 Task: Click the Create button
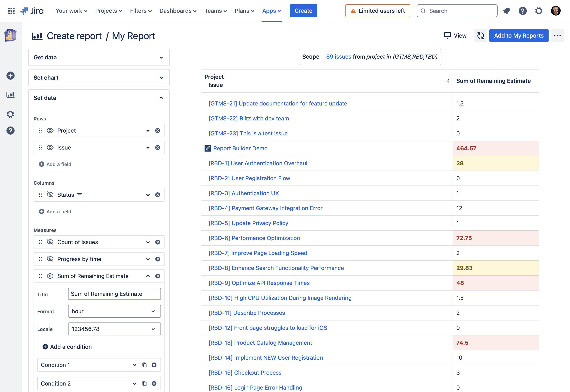[x=303, y=11]
